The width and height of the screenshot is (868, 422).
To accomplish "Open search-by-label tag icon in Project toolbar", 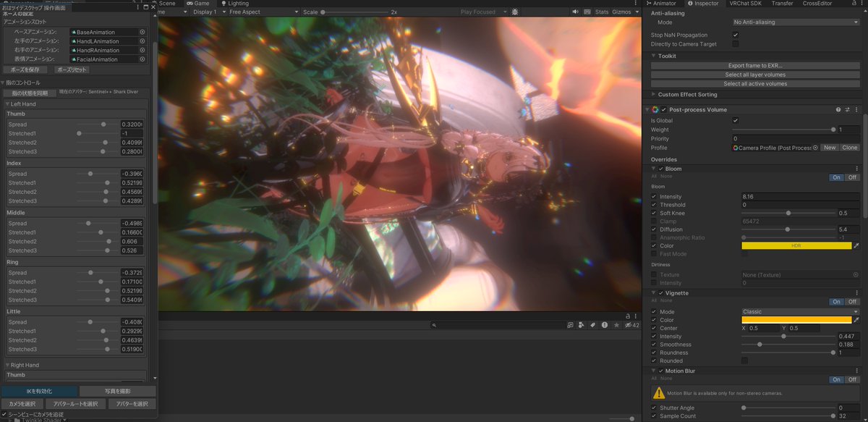I will tap(592, 325).
